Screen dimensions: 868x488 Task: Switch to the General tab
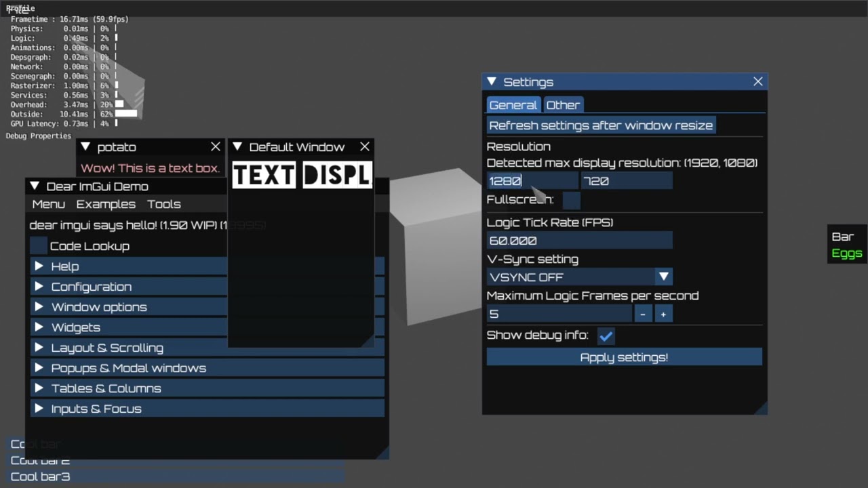click(x=513, y=105)
